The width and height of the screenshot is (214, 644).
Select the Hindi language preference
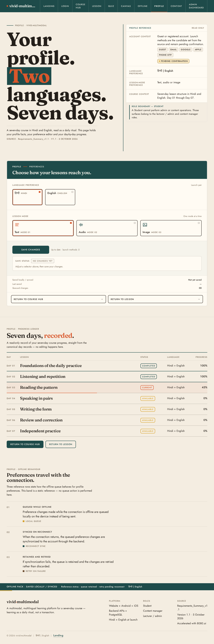(x=27, y=197)
